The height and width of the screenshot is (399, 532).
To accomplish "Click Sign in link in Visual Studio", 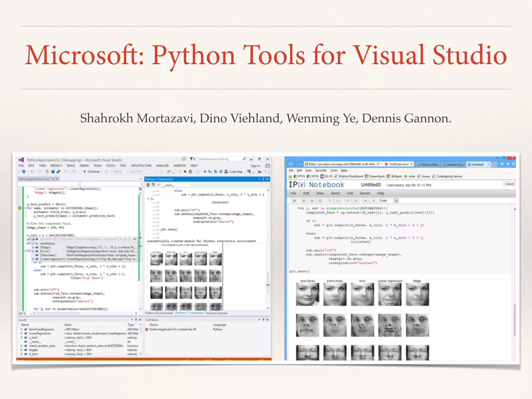I will coord(255,166).
